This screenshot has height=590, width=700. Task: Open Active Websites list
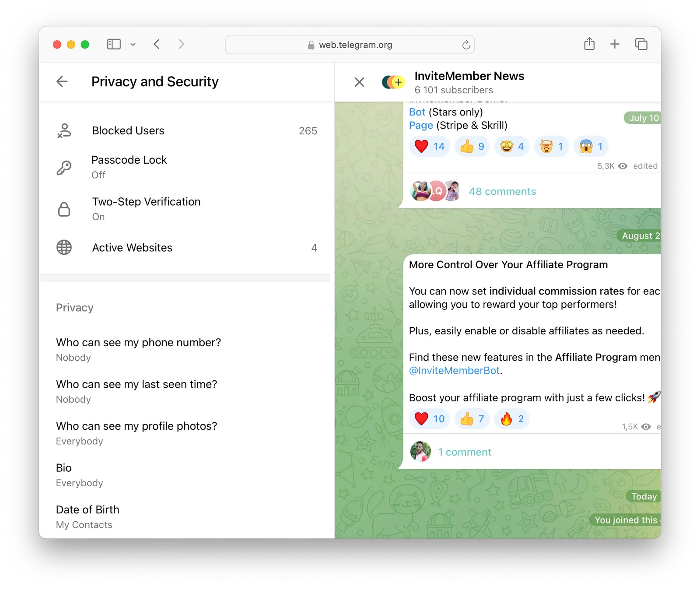pyautogui.click(x=187, y=247)
